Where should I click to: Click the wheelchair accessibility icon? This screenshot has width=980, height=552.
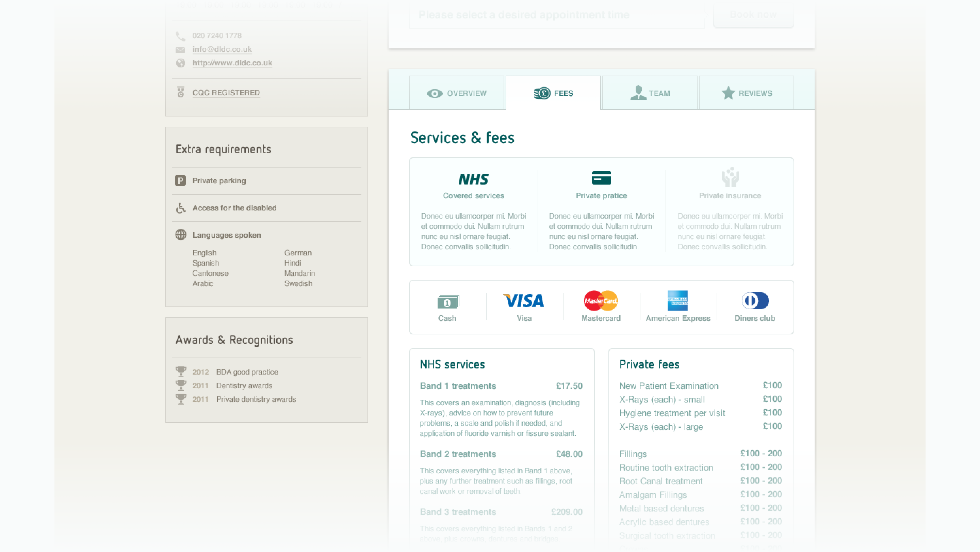point(181,208)
